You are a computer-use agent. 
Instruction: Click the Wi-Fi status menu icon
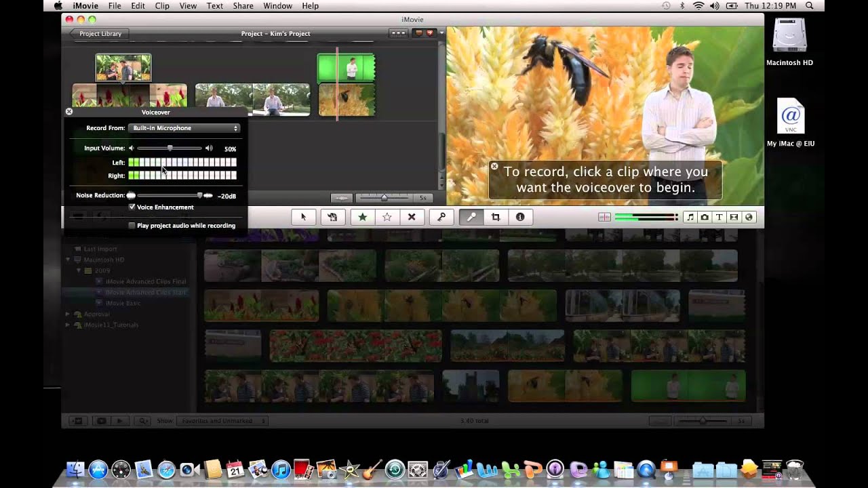[698, 5]
